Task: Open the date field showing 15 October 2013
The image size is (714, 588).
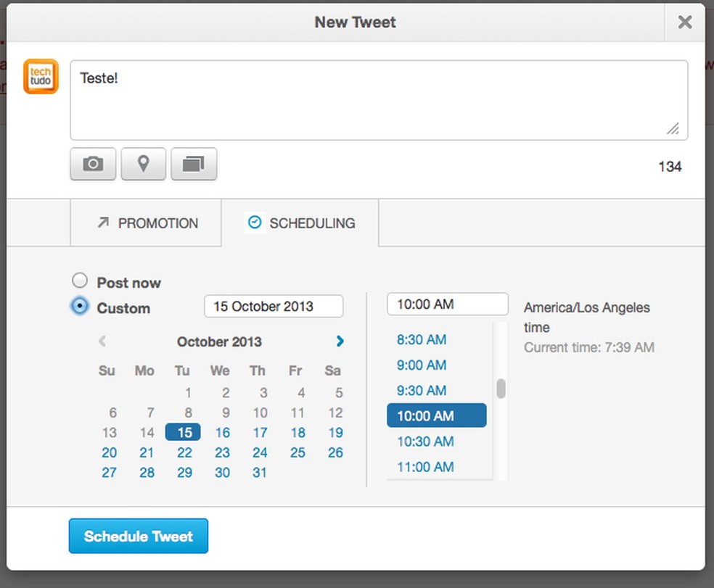Action: click(x=274, y=306)
